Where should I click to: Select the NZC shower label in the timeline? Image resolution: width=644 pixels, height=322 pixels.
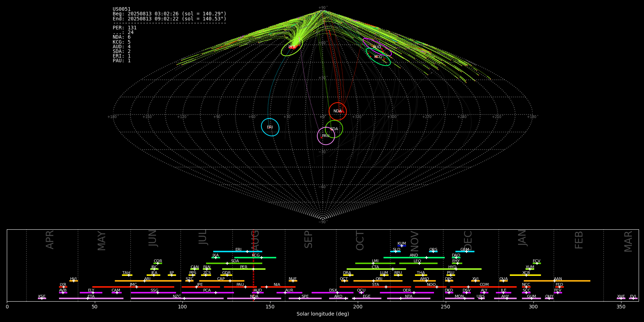point(177,296)
